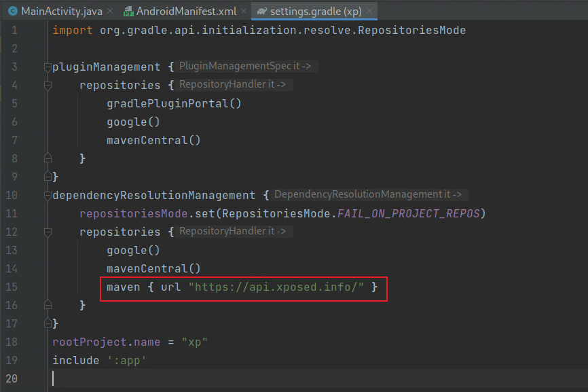This screenshot has width=588, height=392.
Task: Click the XML file icon on AndroidManifest.xml tab
Action: tap(127, 11)
